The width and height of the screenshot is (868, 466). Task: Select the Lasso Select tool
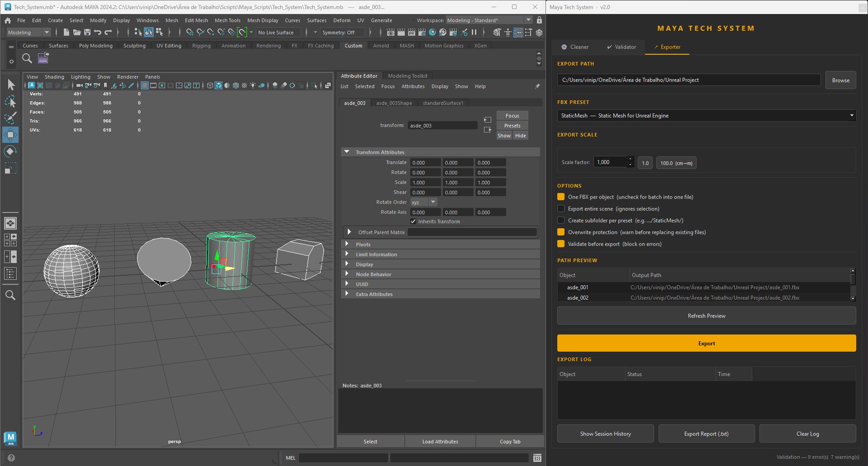click(10, 101)
